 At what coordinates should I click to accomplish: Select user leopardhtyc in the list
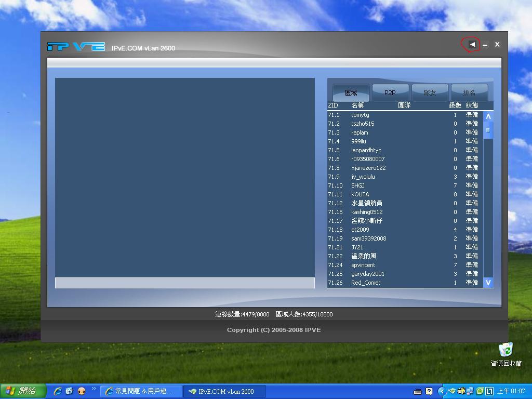point(405,150)
